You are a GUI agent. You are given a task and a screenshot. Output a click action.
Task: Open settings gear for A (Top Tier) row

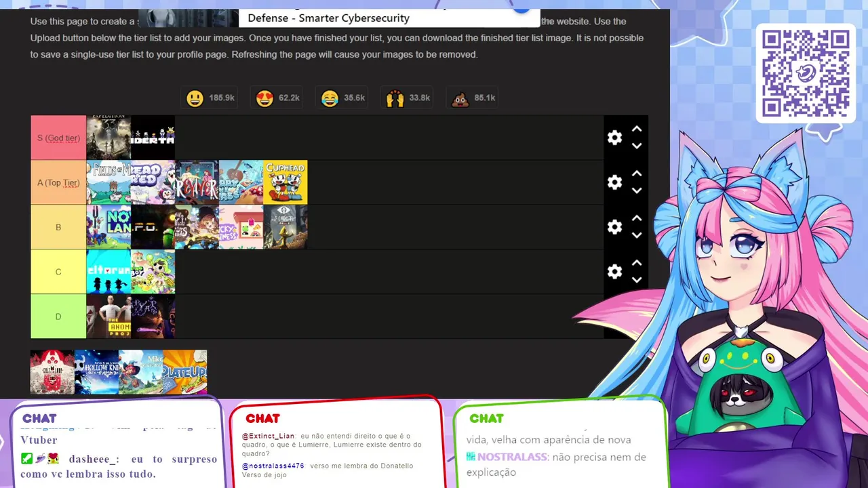[x=614, y=182]
